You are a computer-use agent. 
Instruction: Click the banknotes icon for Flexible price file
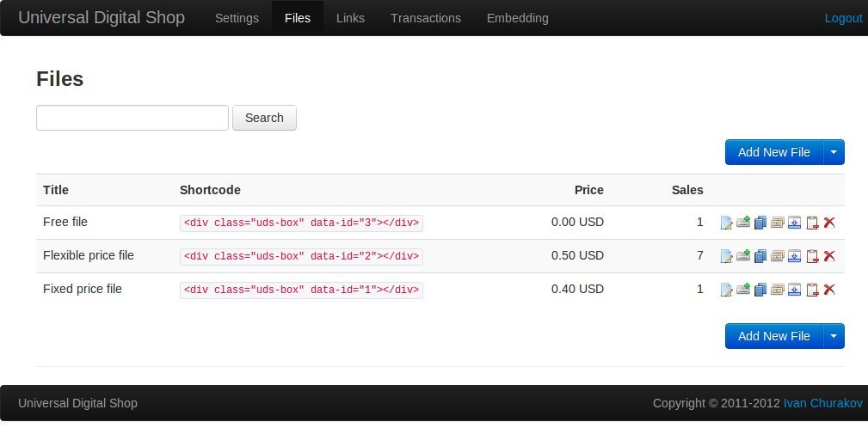click(x=778, y=256)
